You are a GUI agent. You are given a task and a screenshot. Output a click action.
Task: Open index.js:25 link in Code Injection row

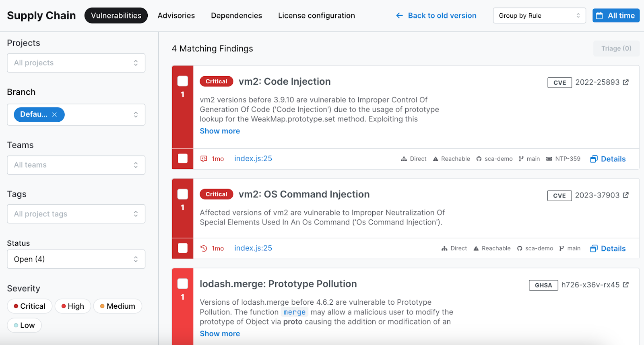(253, 159)
